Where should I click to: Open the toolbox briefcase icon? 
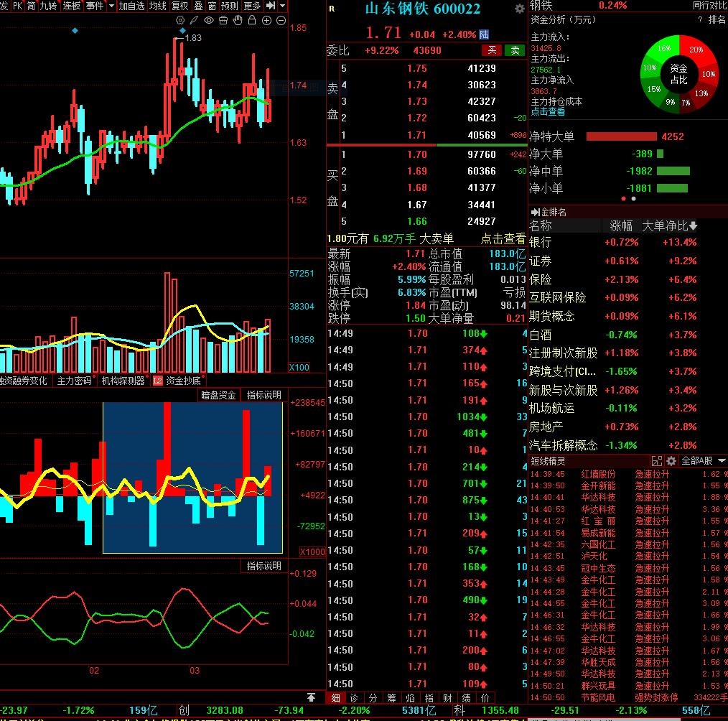(223, 20)
